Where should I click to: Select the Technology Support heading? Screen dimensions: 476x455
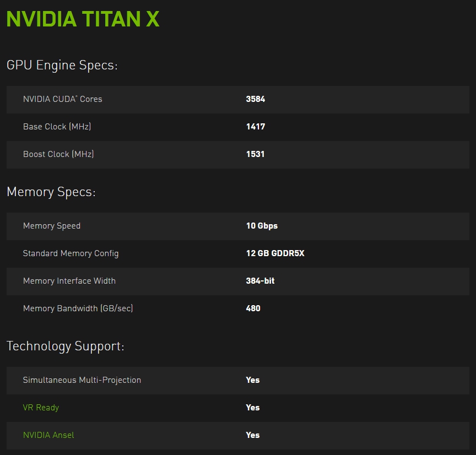(x=65, y=346)
